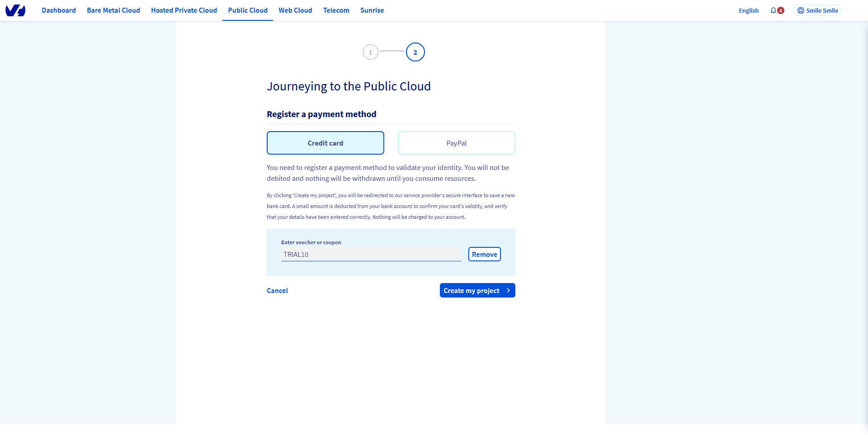
Task: Navigate to Web Cloud
Action: tap(295, 10)
